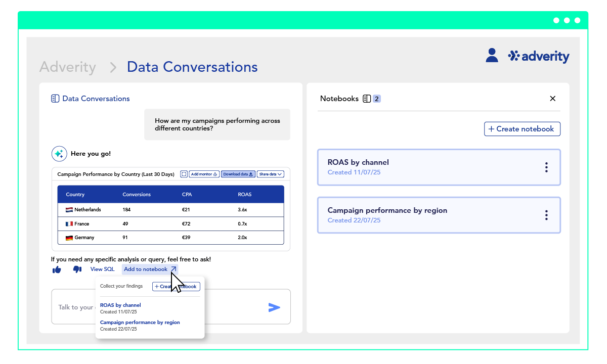
Task: Click the Adverity logo
Action: coord(539,56)
